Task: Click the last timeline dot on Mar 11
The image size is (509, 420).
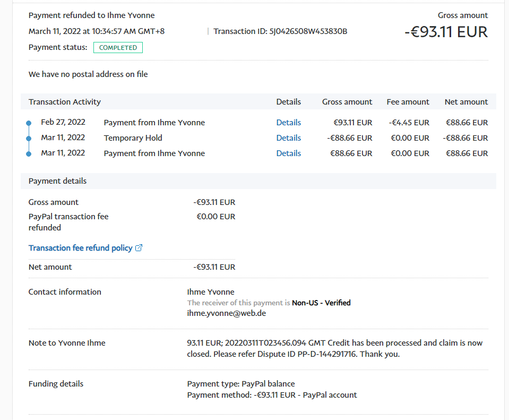Action: [29, 154]
